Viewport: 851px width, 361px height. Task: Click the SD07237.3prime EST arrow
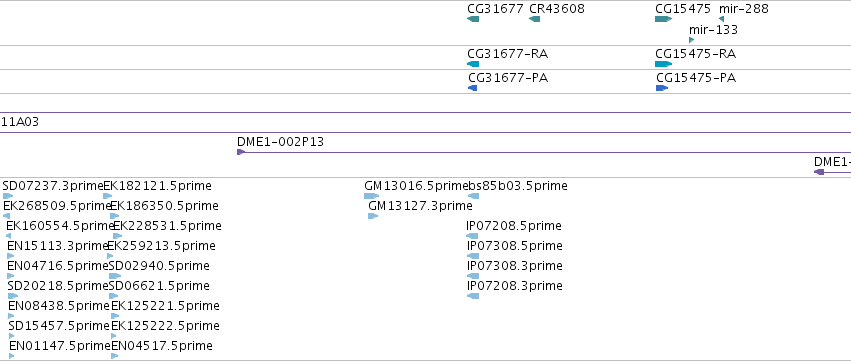pos(8,196)
